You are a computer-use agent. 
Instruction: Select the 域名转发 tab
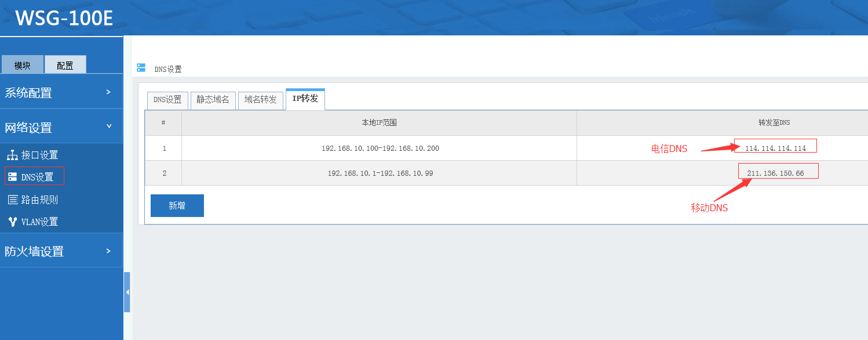click(x=260, y=100)
